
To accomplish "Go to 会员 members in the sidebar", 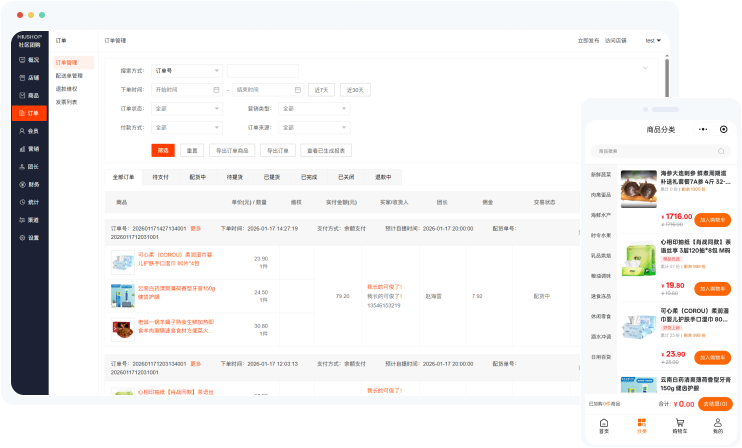I will click(29, 131).
